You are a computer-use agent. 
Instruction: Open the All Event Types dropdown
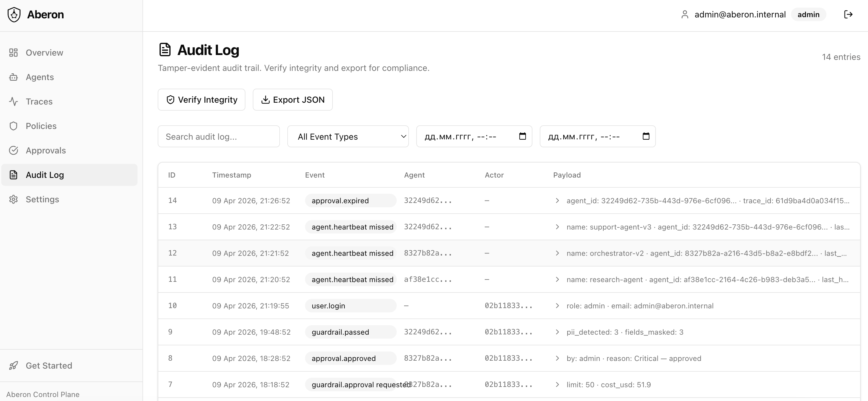click(x=348, y=137)
